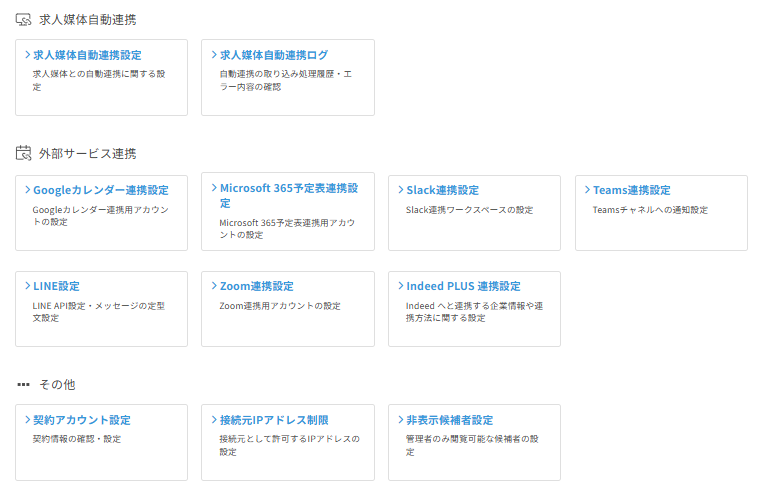Open 求人媒体自動連携ログ link
The height and width of the screenshot is (498, 759).
coord(273,55)
